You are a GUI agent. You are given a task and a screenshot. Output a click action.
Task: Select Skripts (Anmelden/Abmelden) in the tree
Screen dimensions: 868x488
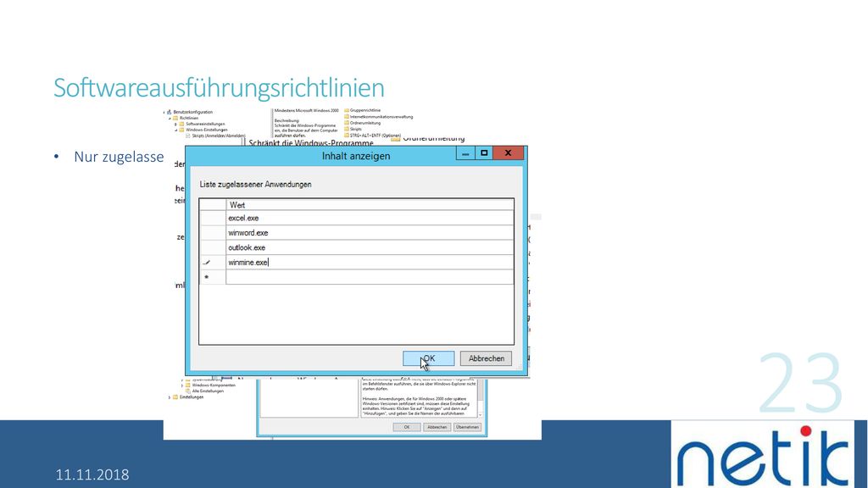pyautogui.click(x=219, y=136)
